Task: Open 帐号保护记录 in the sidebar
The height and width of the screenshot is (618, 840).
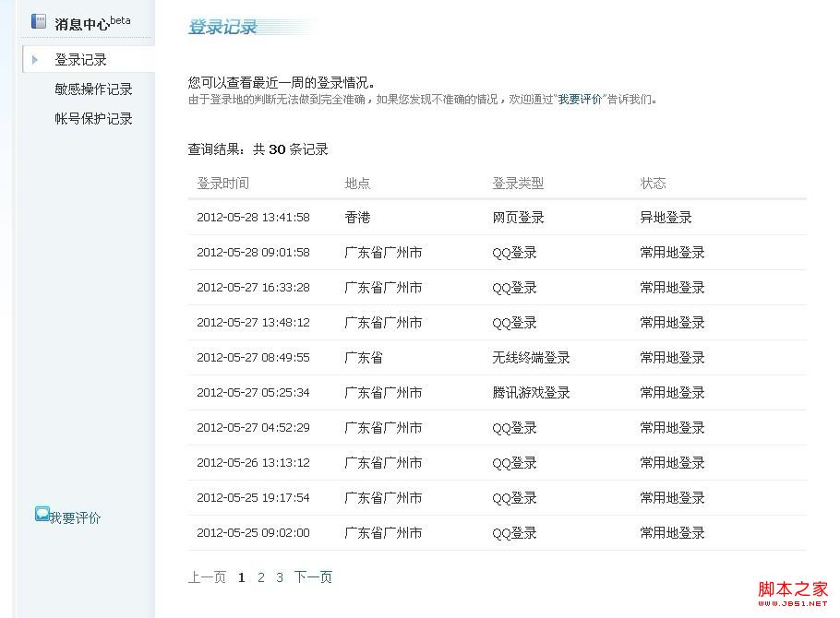Action: [94, 118]
